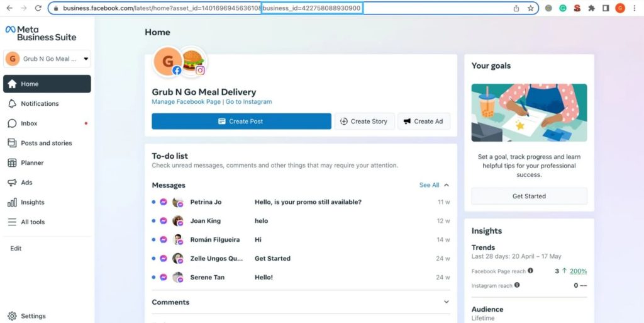
Task: Click browser back arrow
Action: tap(9, 8)
